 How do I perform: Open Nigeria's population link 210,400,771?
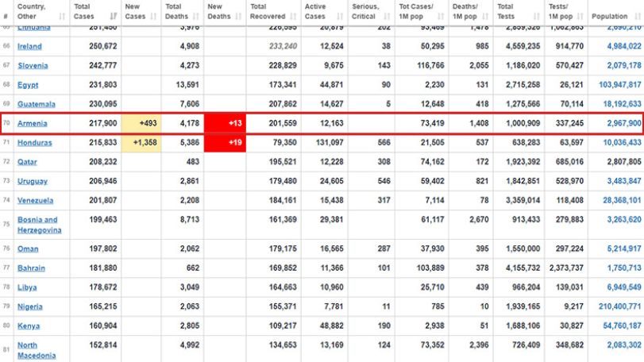pos(619,306)
